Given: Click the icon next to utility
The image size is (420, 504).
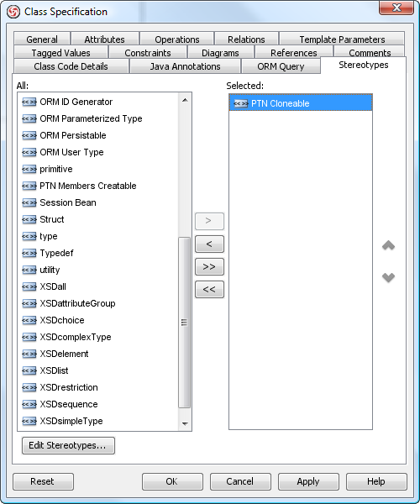Looking at the screenshot, I should [29, 270].
